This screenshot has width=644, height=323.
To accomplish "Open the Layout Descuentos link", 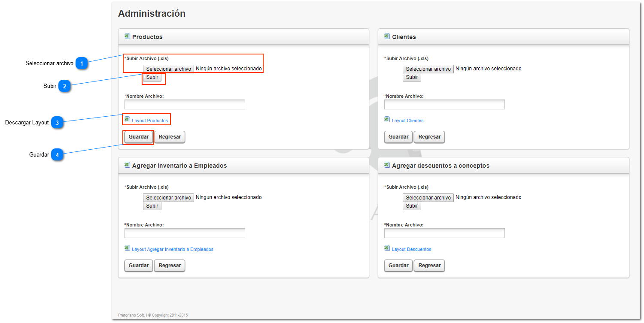I will (x=411, y=250).
